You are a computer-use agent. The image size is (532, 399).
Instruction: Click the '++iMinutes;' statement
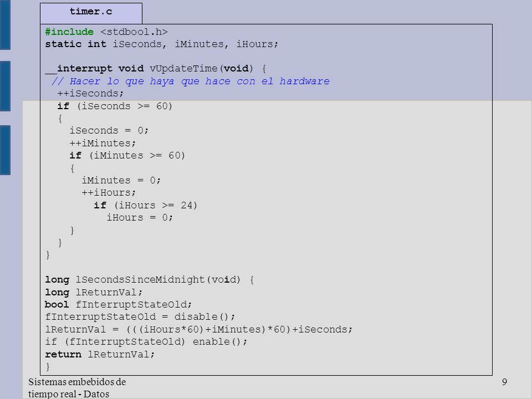(x=103, y=143)
